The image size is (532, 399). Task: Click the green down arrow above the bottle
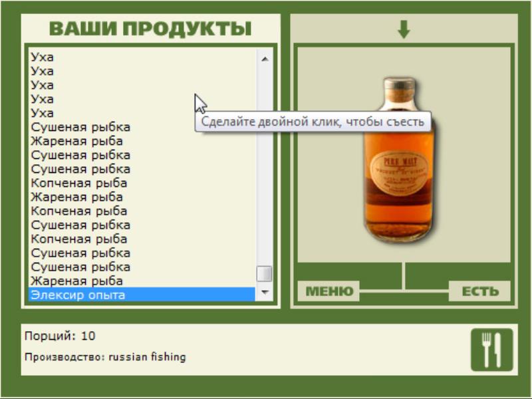[x=404, y=29]
